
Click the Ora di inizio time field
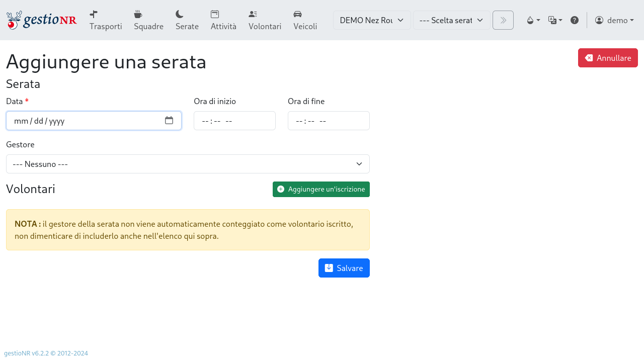pyautogui.click(x=234, y=121)
